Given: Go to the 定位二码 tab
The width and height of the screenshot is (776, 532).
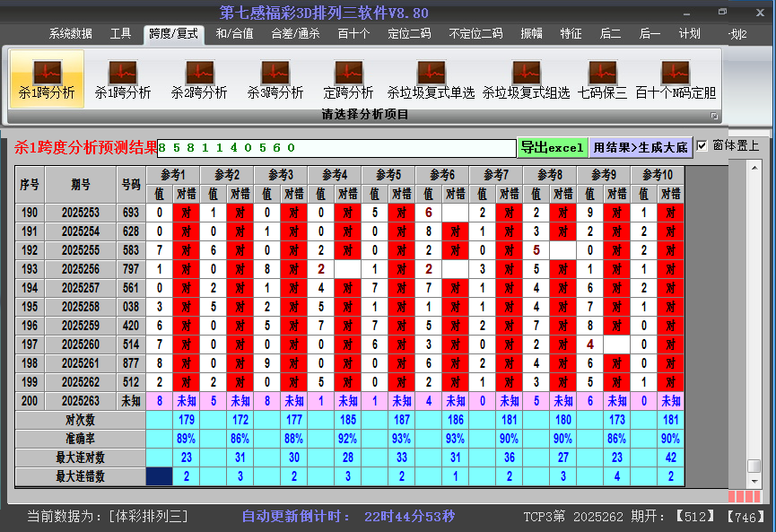Looking at the screenshot, I should pyautogui.click(x=409, y=34).
